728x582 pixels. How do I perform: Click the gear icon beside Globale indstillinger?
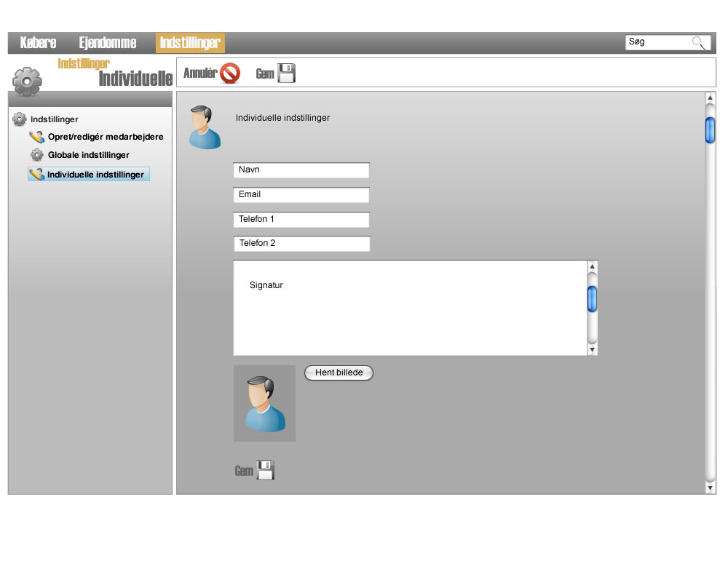click(36, 154)
